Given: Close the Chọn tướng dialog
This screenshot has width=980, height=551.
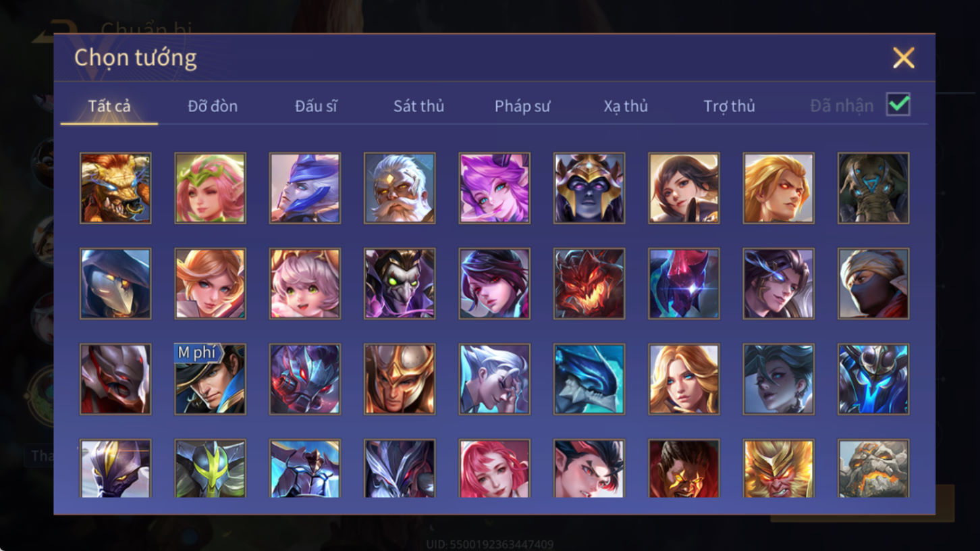Looking at the screenshot, I should click(904, 58).
